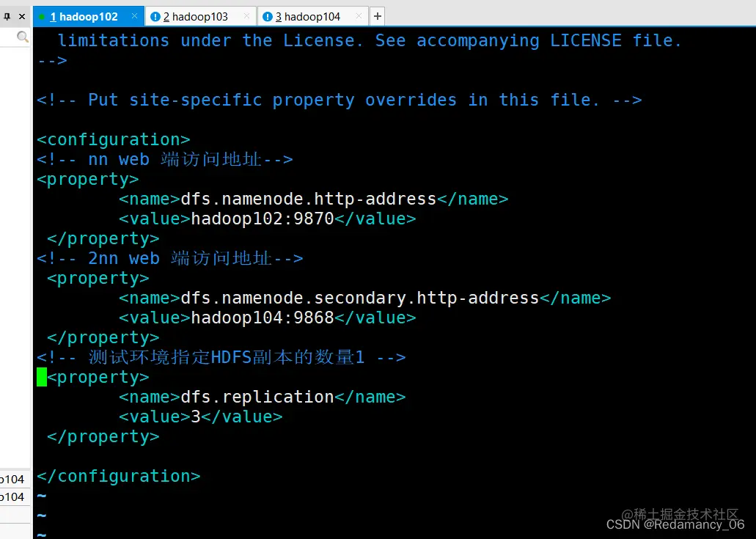Viewport: 756px width, 539px height.
Task: Click the text dfs.namenode.http-address
Action: (309, 199)
